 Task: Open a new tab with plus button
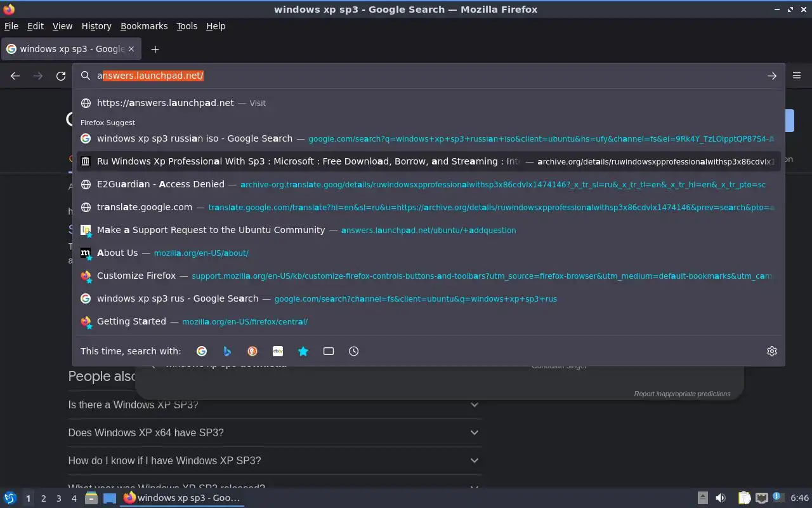point(155,49)
